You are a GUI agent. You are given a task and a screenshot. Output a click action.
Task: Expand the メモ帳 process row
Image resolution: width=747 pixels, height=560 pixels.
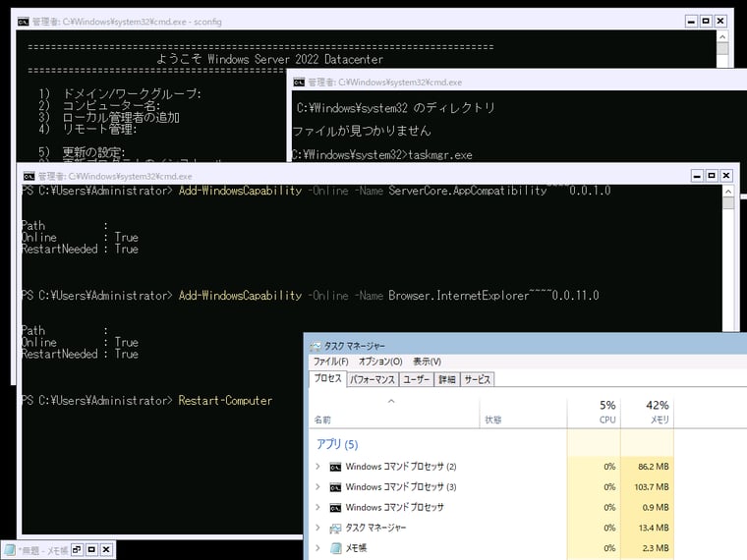317,548
